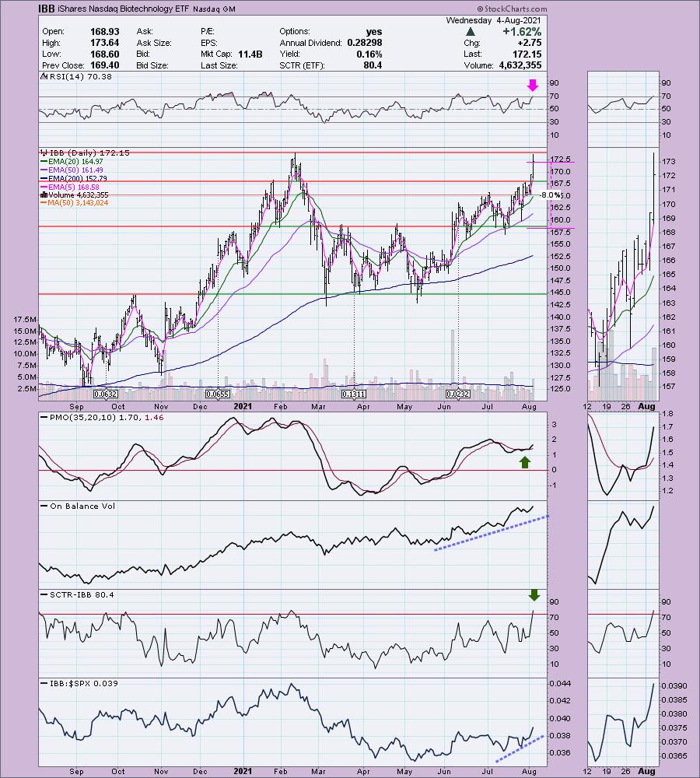This screenshot has width=700, height=778.
Task: Click the Last value 172.15 in header
Action: click(527, 54)
